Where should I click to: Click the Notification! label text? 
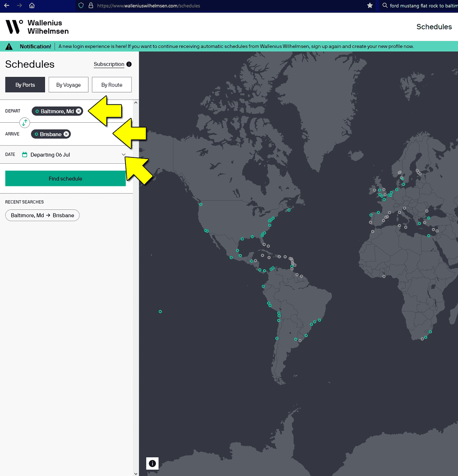pyautogui.click(x=36, y=47)
